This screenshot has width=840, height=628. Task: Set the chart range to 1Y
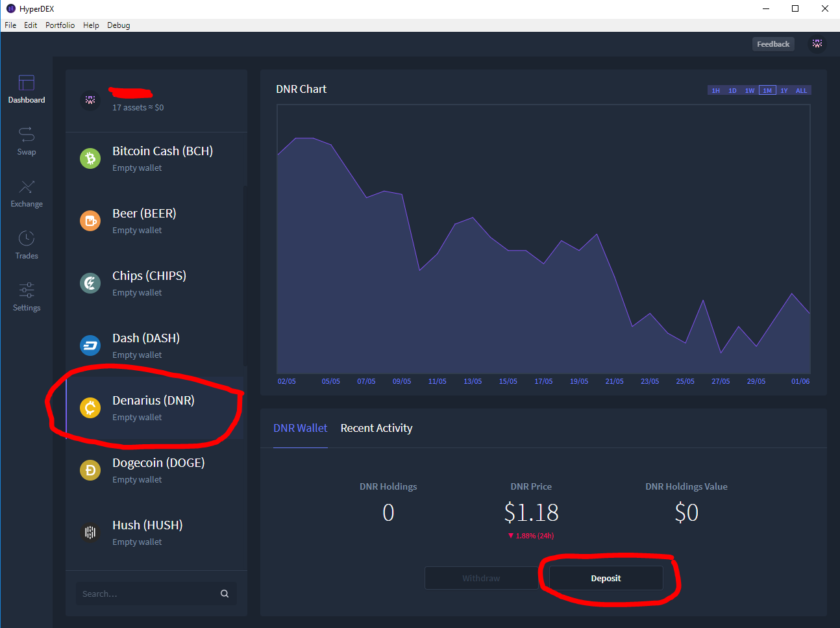784,90
